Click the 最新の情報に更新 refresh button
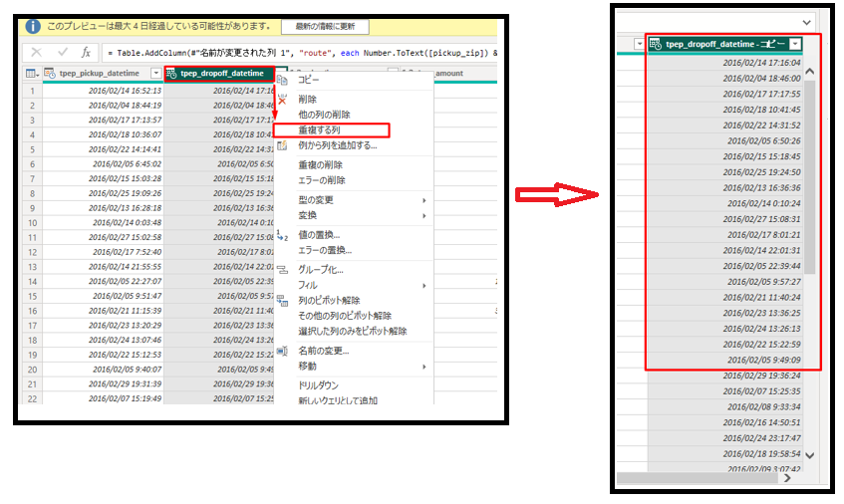 325,26
